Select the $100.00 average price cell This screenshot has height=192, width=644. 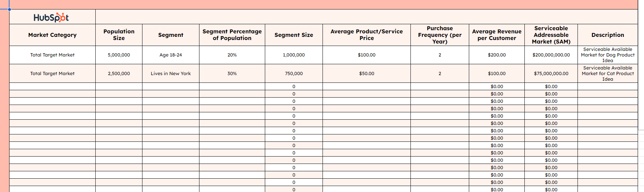[x=366, y=55]
